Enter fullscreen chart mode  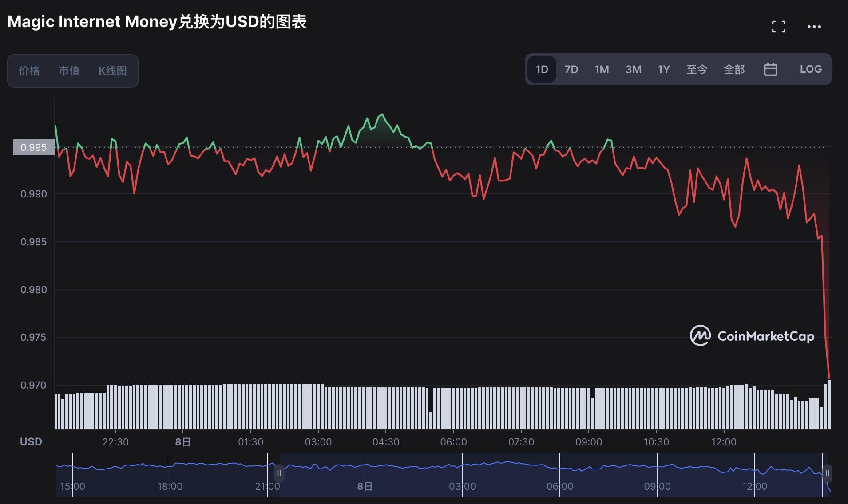778,27
